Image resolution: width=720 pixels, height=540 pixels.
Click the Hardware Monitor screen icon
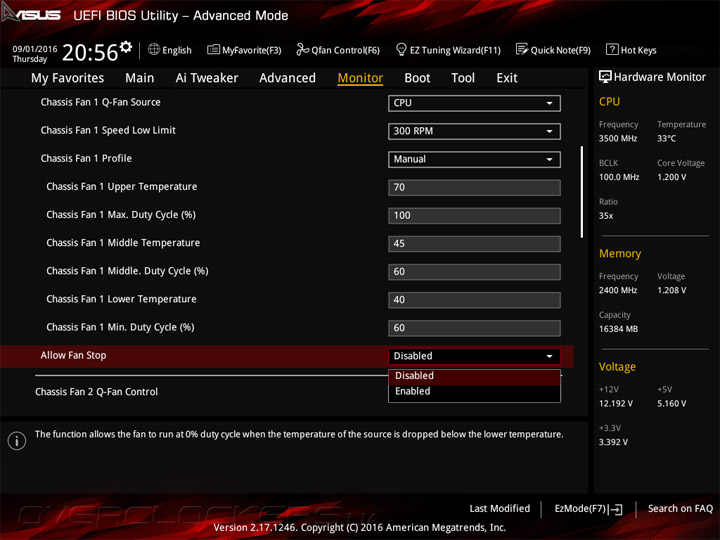[x=605, y=77]
